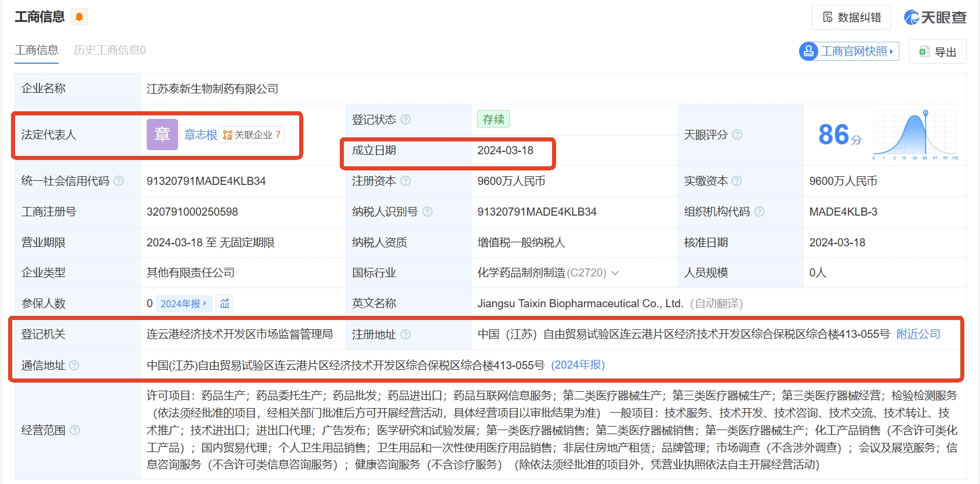Viewport: 980px width, 484px height.
Task: Open the 工商官网快照 snapshot
Action: click(x=849, y=52)
